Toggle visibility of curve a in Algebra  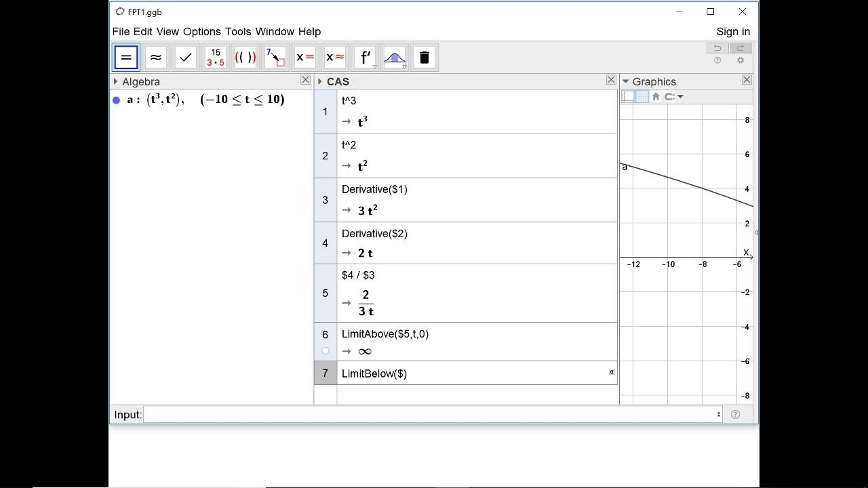pyautogui.click(x=116, y=100)
